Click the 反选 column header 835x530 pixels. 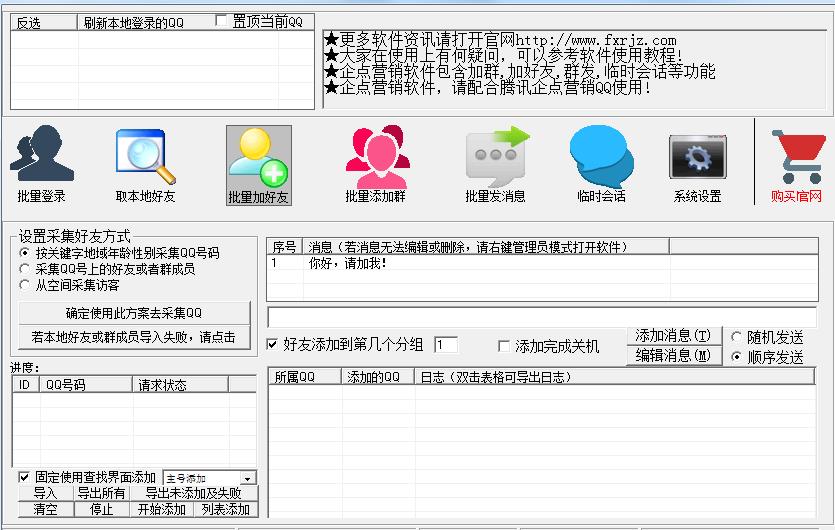(x=44, y=23)
